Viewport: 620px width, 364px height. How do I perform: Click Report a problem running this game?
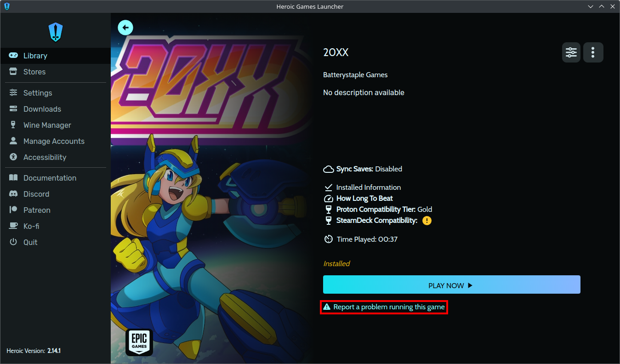click(384, 307)
